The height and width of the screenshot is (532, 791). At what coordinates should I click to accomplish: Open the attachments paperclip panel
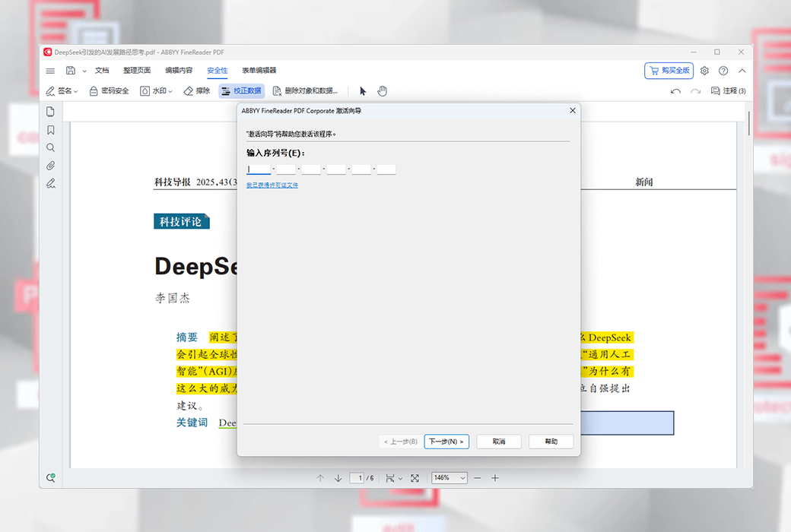(x=51, y=165)
